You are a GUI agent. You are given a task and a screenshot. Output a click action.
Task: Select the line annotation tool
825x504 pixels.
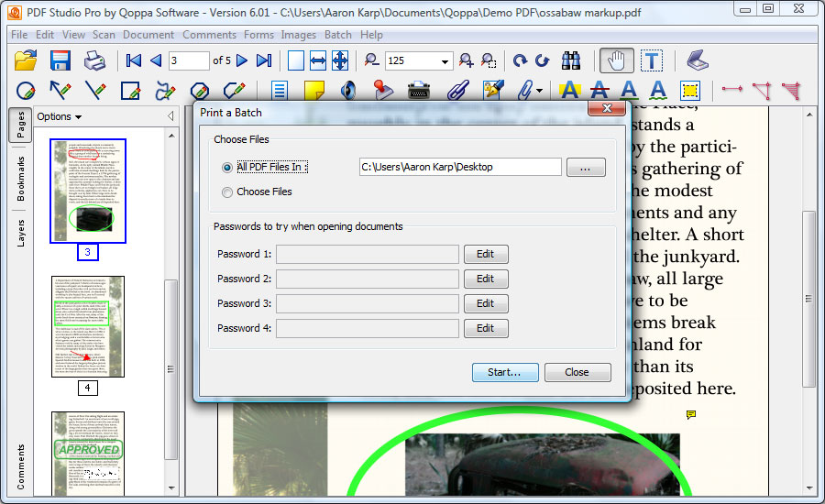pos(95,91)
